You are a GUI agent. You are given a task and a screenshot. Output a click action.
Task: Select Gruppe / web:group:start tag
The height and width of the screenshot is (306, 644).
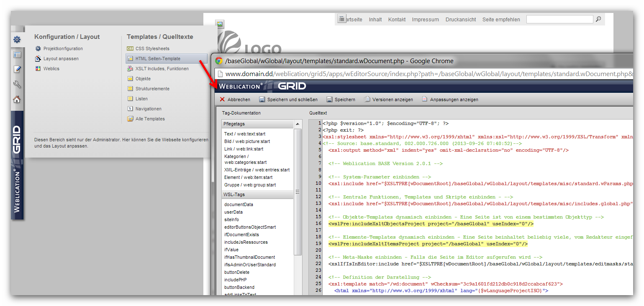(250, 185)
